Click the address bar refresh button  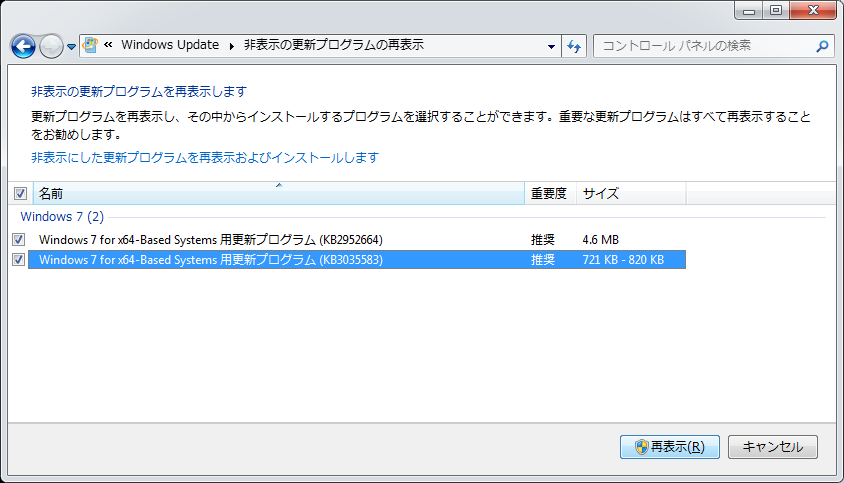574,46
